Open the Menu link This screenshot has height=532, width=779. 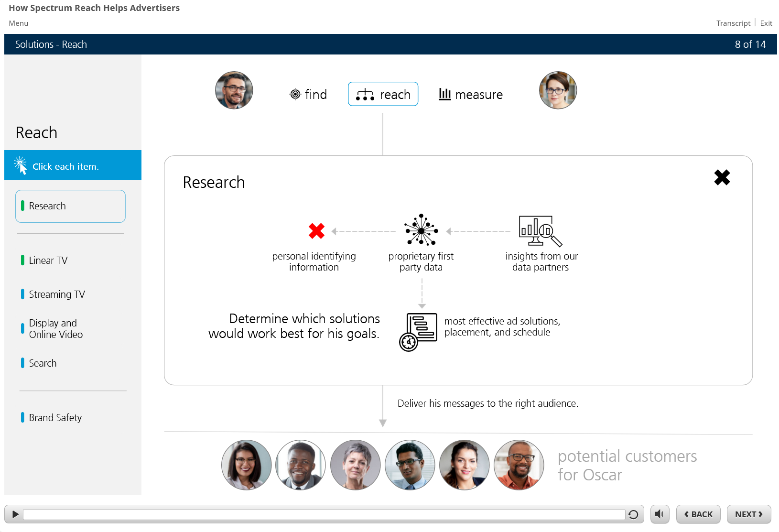[x=19, y=23]
